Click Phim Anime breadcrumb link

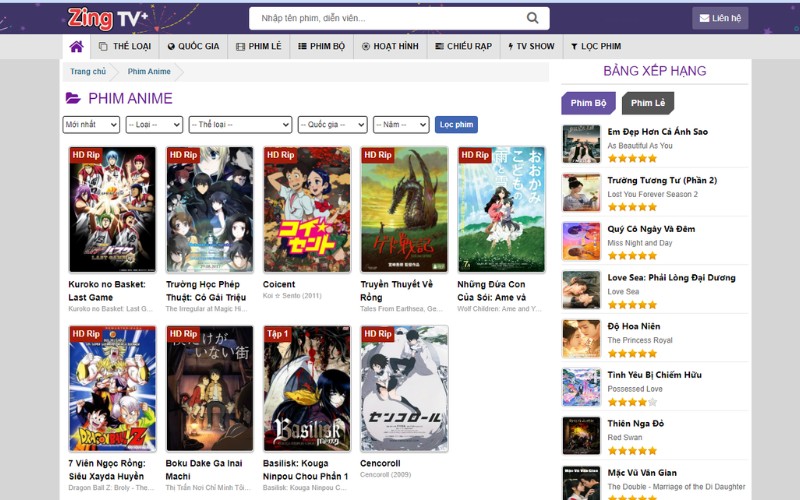point(149,71)
